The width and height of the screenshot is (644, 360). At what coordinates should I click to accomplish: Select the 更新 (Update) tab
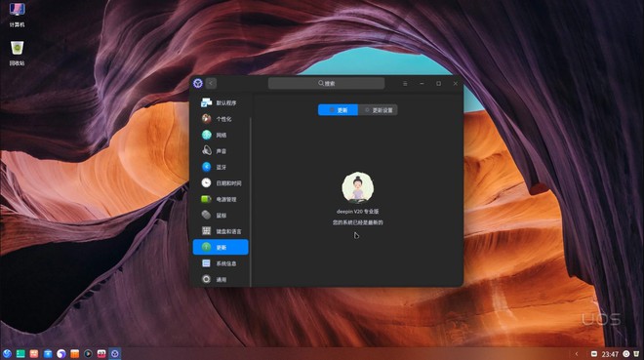338,110
